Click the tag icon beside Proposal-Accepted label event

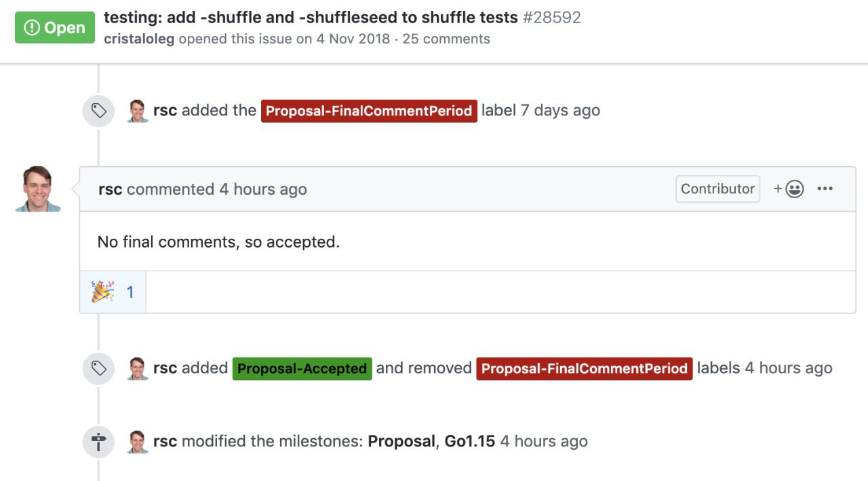click(x=99, y=368)
